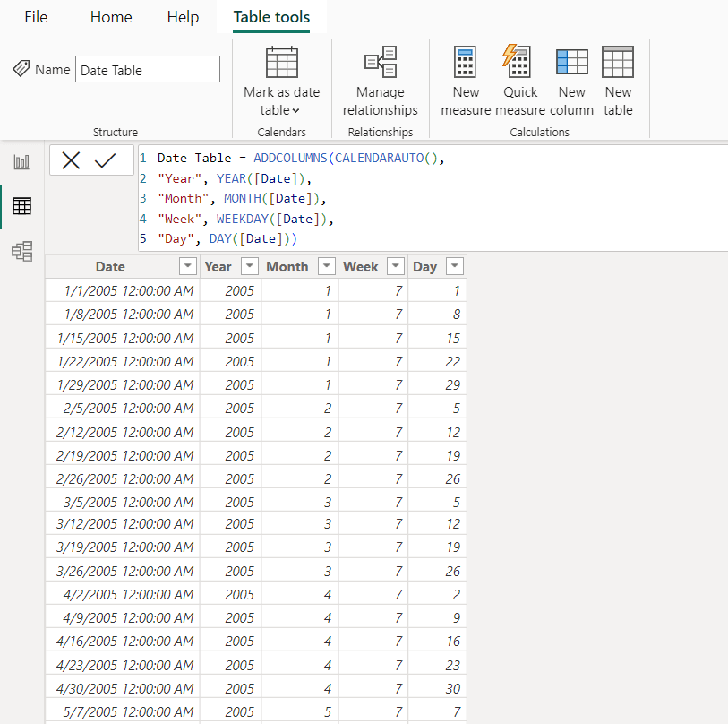Click cell 2/19/2005 12:00:00 AM

(123, 455)
